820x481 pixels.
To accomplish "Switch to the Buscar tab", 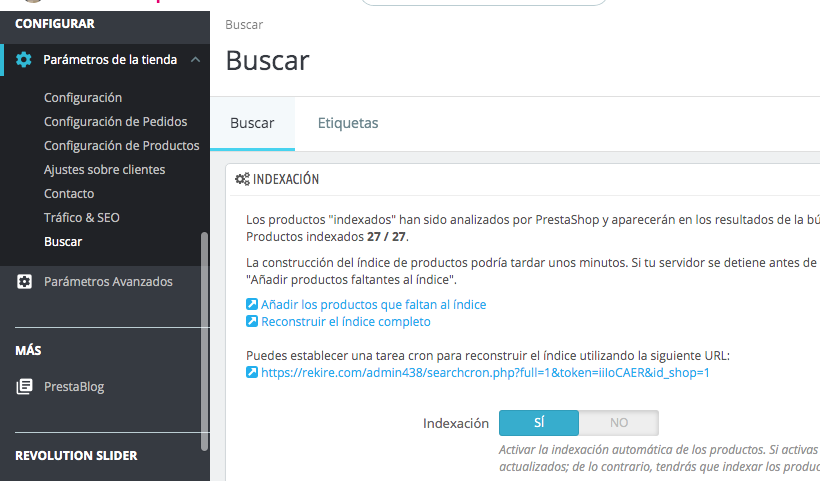I will pyautogui.click(x=252, y=123).
